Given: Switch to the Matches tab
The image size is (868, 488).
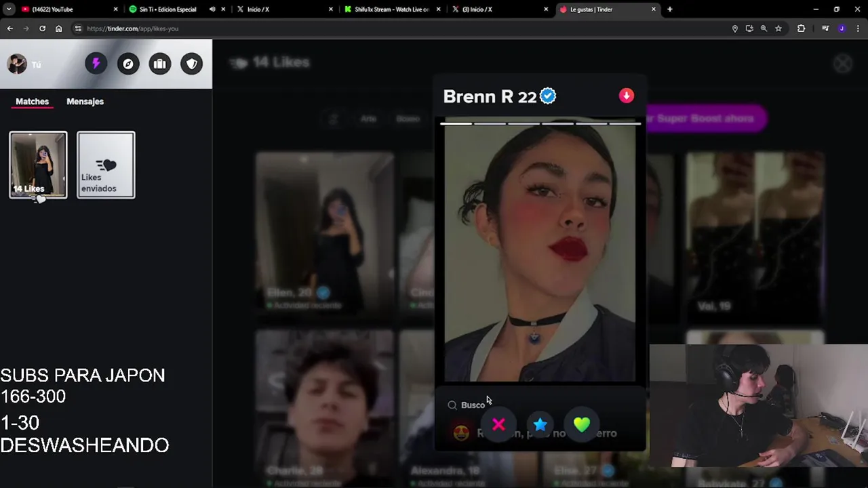Looking at the screenshot, I should click(x=32, y=102).
